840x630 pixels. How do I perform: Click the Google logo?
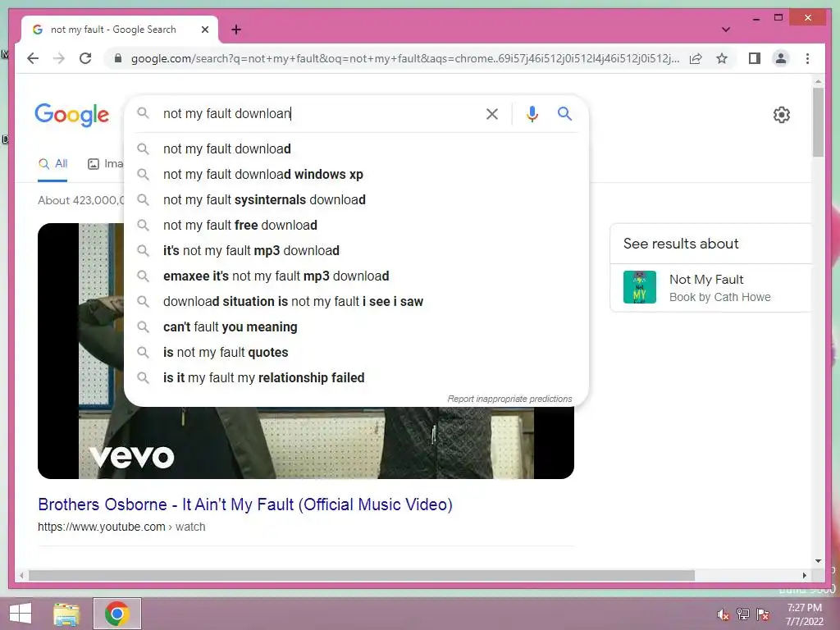pyautogui.click(x=72, y=115)
